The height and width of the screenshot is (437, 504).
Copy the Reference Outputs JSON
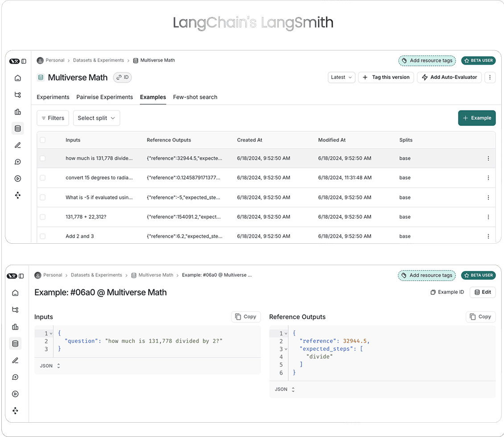480,316
